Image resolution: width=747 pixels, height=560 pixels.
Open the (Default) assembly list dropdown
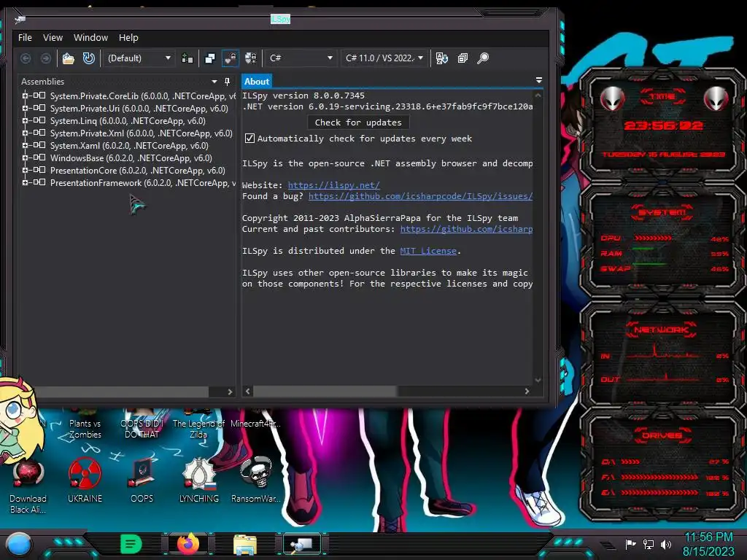click(139, 58)
